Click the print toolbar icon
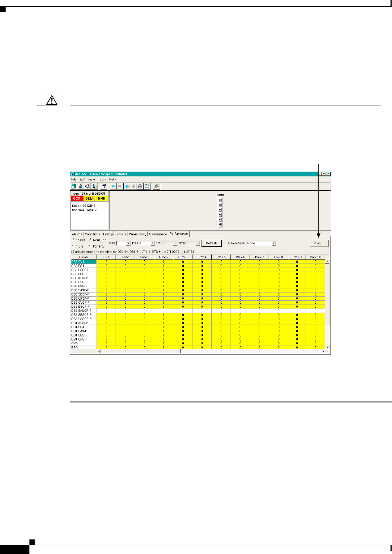The width and height of the screenshot is (392, 554). tap(87, 186)
